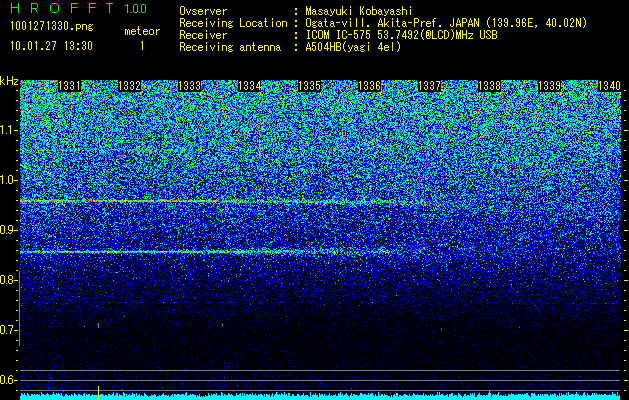The width and height of the screenshot is (629, 400).
Task: Click the cyan power level bar at bottom
Action: tap(321, 396)
